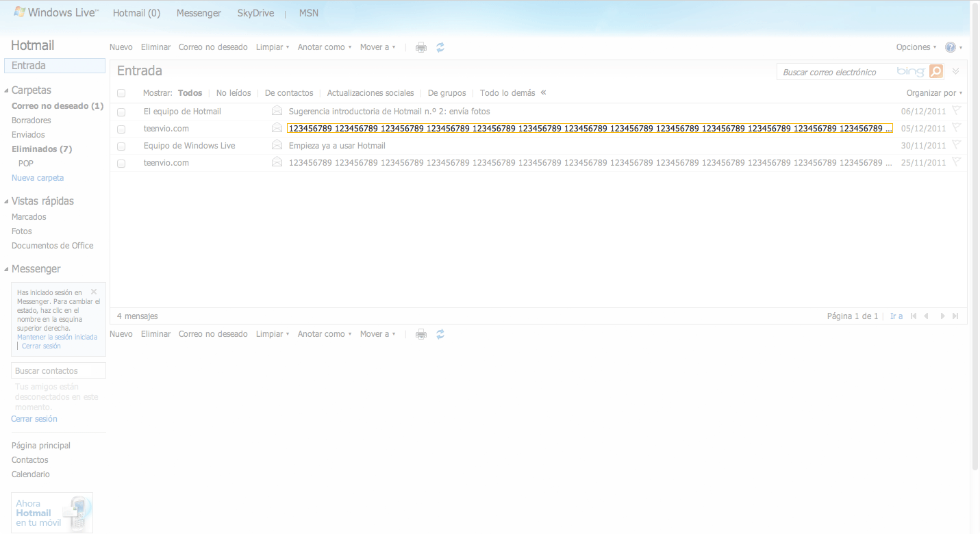Open the 'Correo no deseado (1)' folder
Viewport: 980px width, 534px height.
pyautogui.click(x=58, y=106)
